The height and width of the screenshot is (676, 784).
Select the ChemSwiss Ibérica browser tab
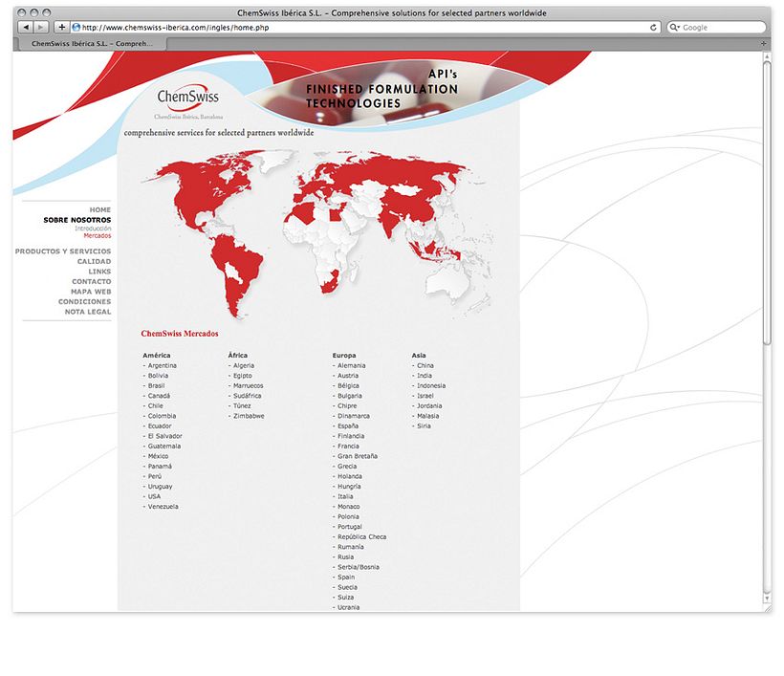(92, 43)
